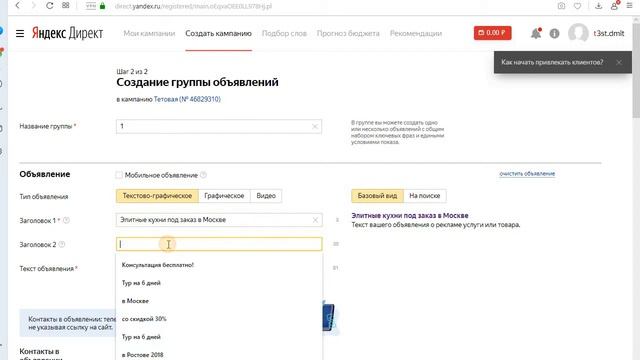
Task: Switch preview to Базовый вид
Action: click(377, 196)
